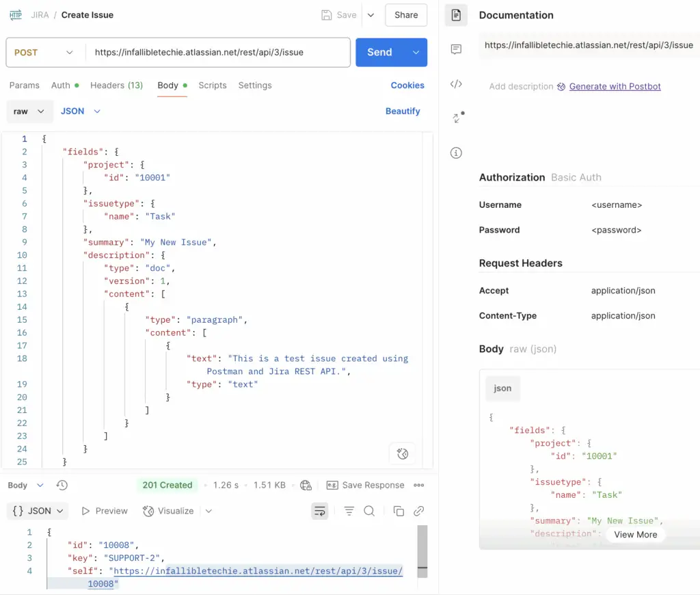Open the Related requests arrows icon
The image size is (700, 595).
(457, 118)
